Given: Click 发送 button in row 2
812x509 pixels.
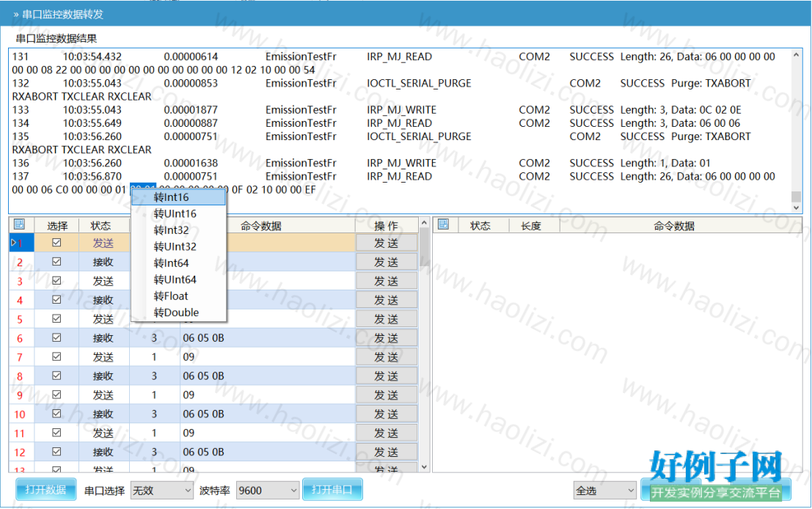Looking at the screenshot, I should 387,262.
